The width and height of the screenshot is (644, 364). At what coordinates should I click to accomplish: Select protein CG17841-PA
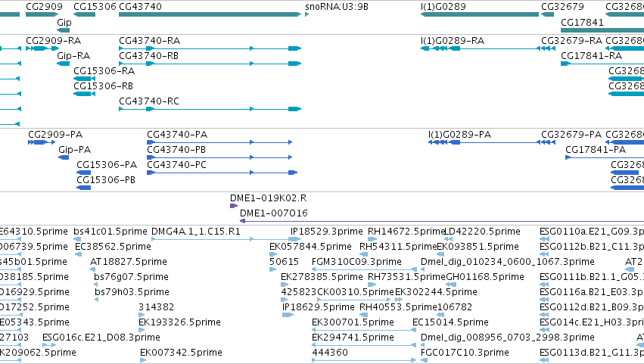coord(605,157)
